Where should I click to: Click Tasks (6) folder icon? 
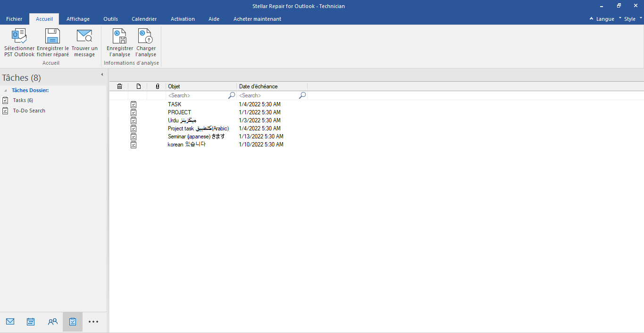pyautogui.click(x=5, y=100)
